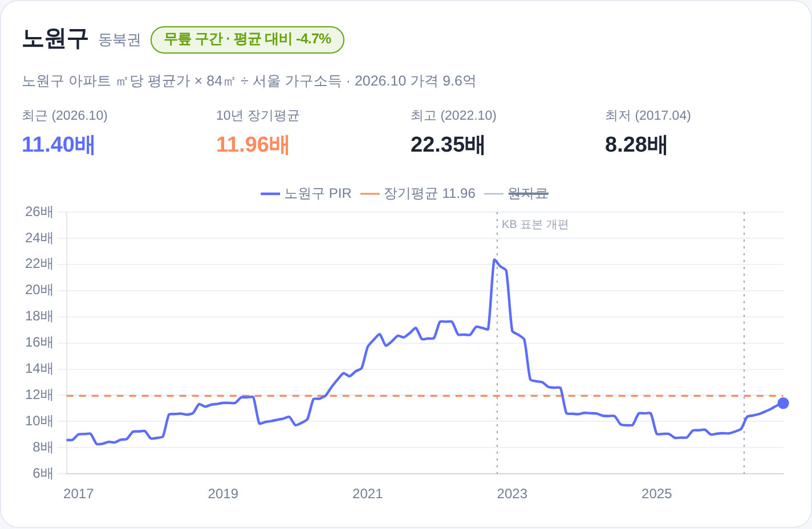Click the 11.40배 latest value

[x=58, y=145]
